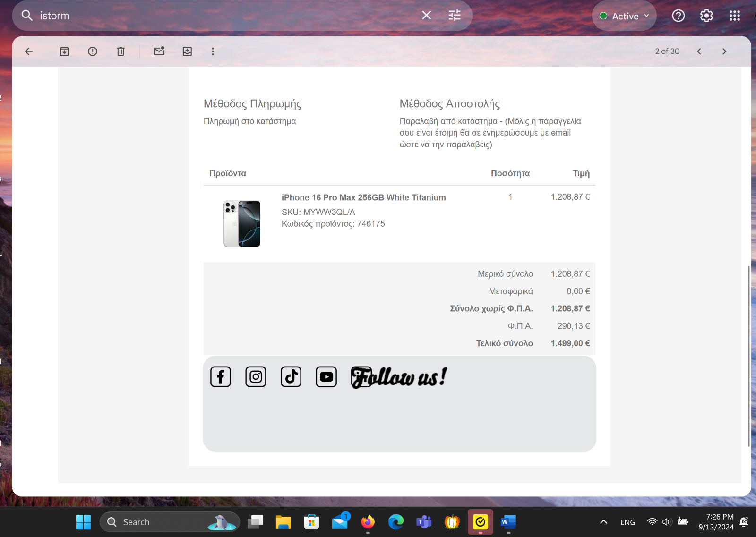
Task: Click the search magnifier icon
Action: click(x=27, y=16)
